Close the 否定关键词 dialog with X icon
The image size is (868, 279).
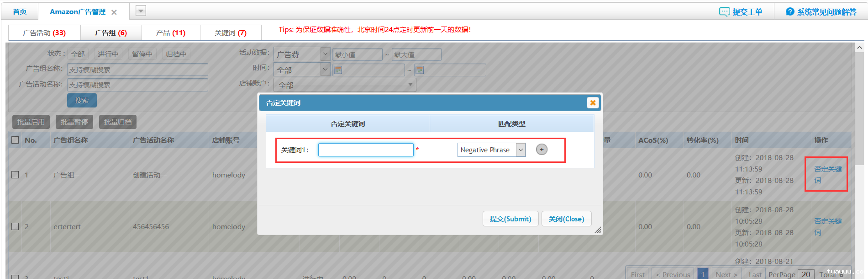593,103
